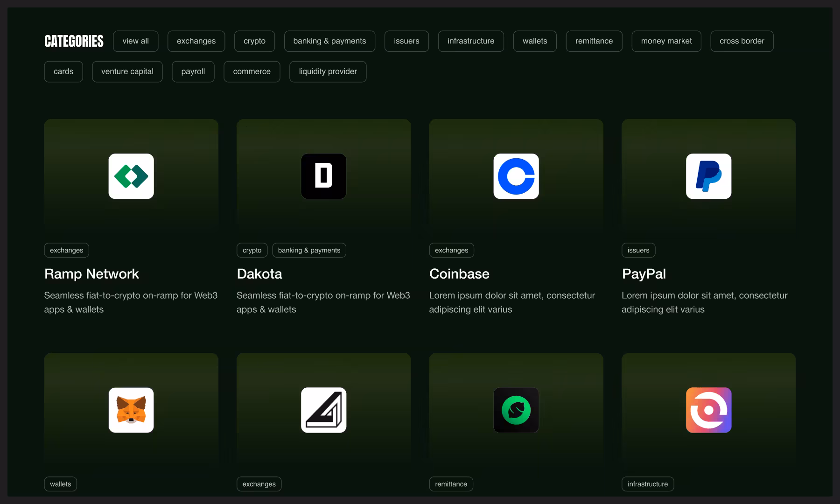This screenshot has width=840, height=504.
Task: Click the Dakota black D logo
Action: tap(324, 176)
